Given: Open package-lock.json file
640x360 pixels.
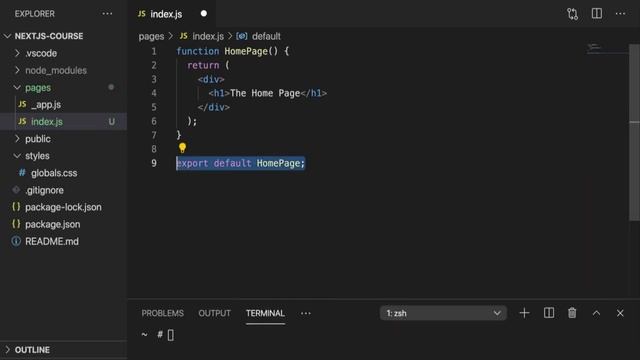Looking at the screenshot, I should pos(63,207).
